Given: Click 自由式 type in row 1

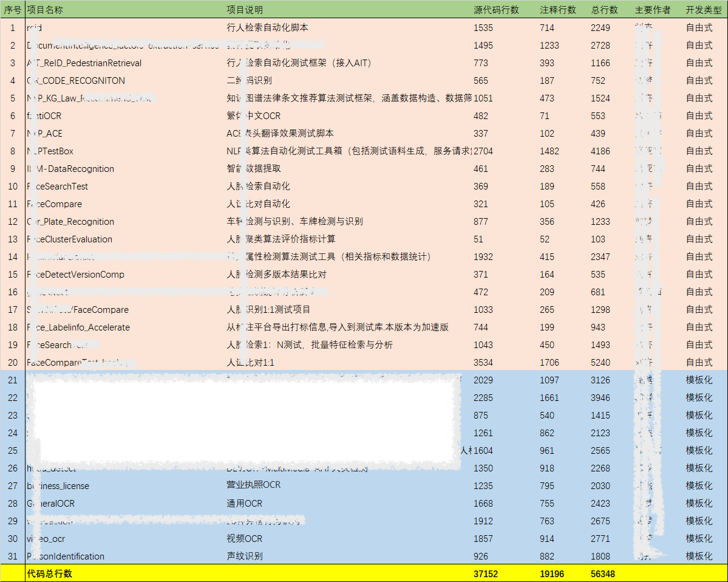Looking at the screenshot, I should click(699, 27).
